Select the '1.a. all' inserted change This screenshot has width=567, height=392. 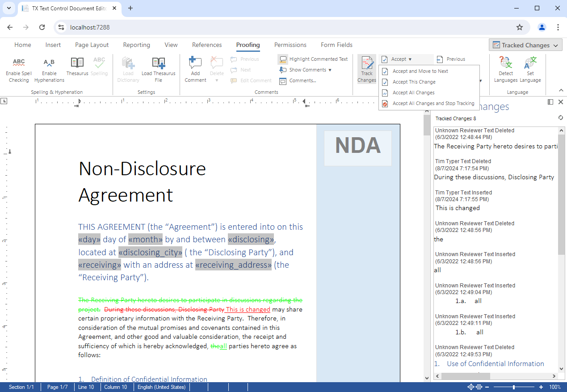(x=495, y=294)
